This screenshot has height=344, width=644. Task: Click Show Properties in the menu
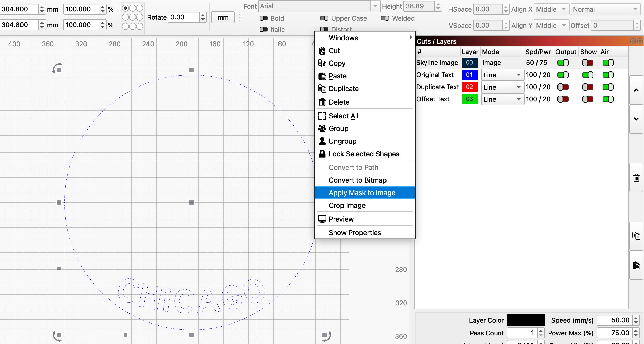pos(355,233)
